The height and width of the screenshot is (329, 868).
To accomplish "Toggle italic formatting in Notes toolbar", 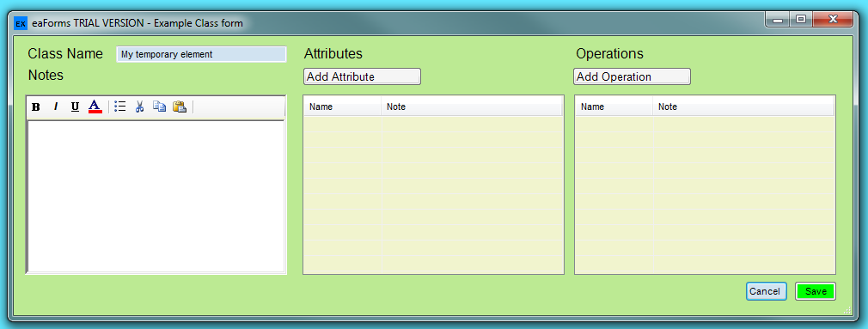I will [55, 107].
